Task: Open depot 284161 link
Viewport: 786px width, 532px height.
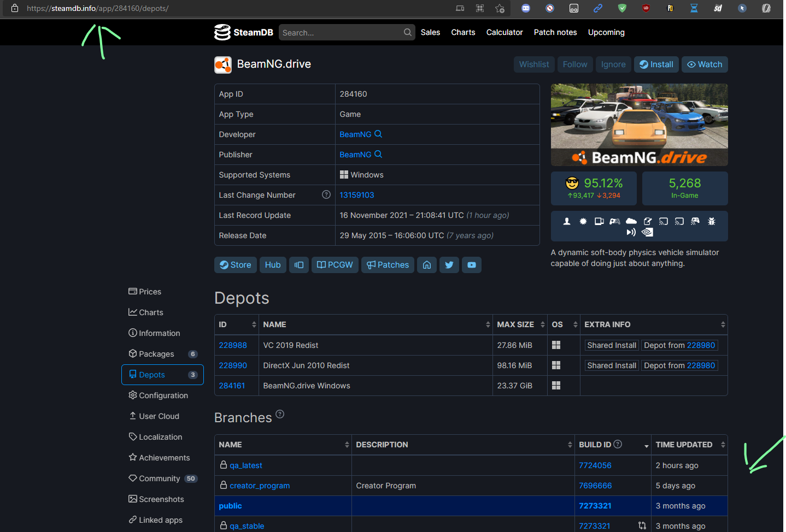Action: point(232,386)
